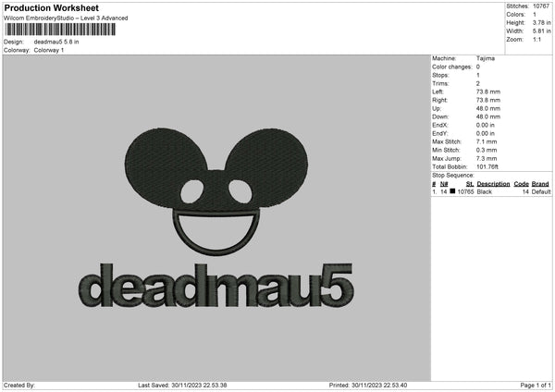The image size is (555, 392).
Task: Click the 'Page 1 of 1' text
Action: 536,386
